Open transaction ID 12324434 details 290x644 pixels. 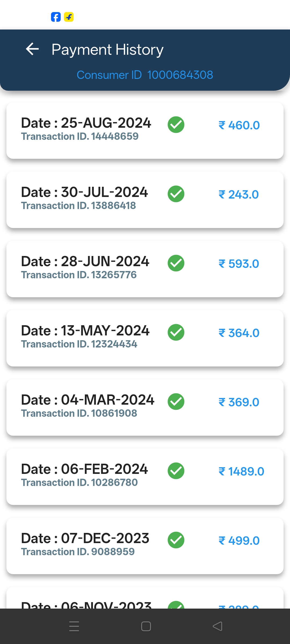coord(79,344)
